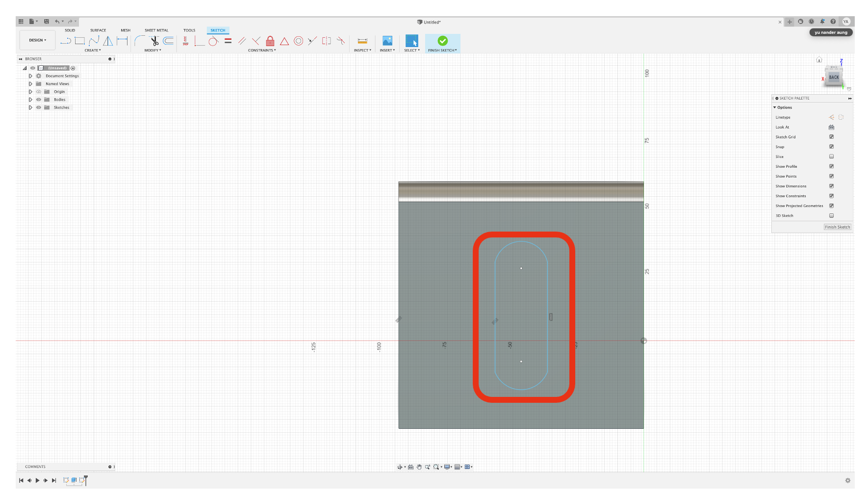Expand the Named Views node
The width and height of the screenshot is (868, 496).
tap(30, 84)
